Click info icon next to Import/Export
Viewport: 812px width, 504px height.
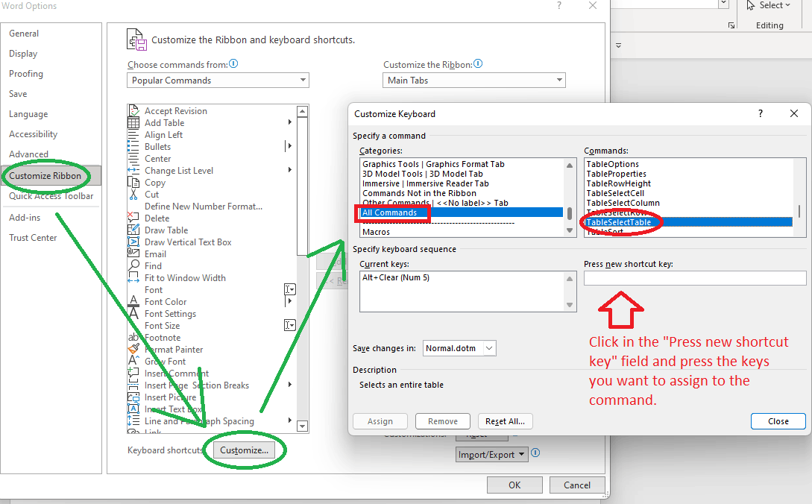point(535,453)
